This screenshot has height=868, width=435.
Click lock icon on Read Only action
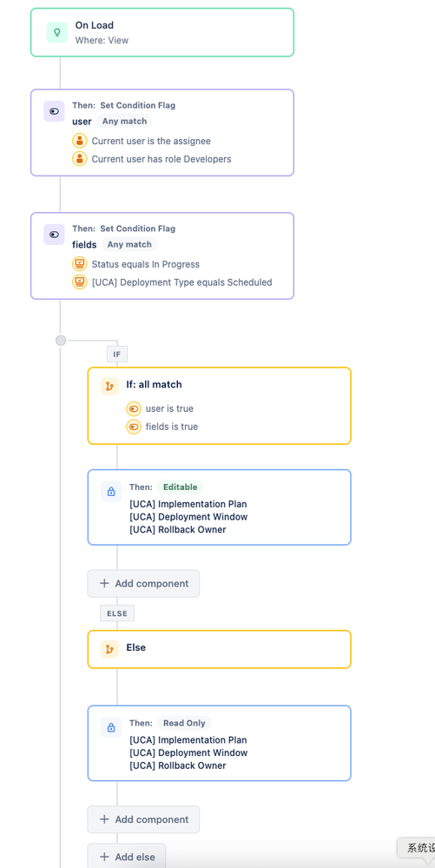click(110, 727)
